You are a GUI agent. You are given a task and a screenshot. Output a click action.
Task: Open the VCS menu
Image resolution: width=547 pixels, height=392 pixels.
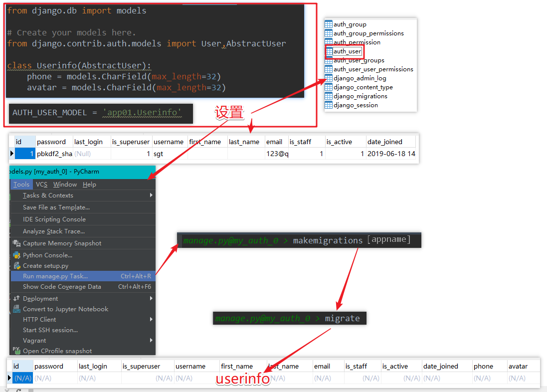pyautogui.click(x=41, y=185)
